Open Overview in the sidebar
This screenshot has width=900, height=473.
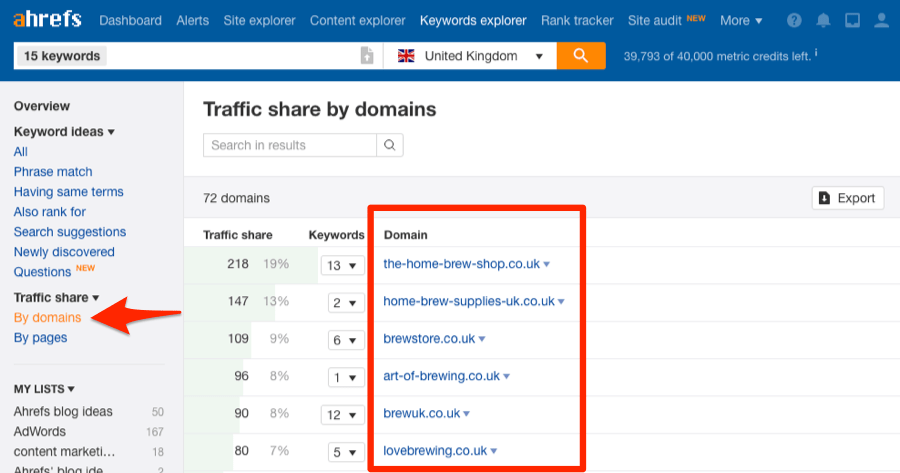[x=42, y=106]
